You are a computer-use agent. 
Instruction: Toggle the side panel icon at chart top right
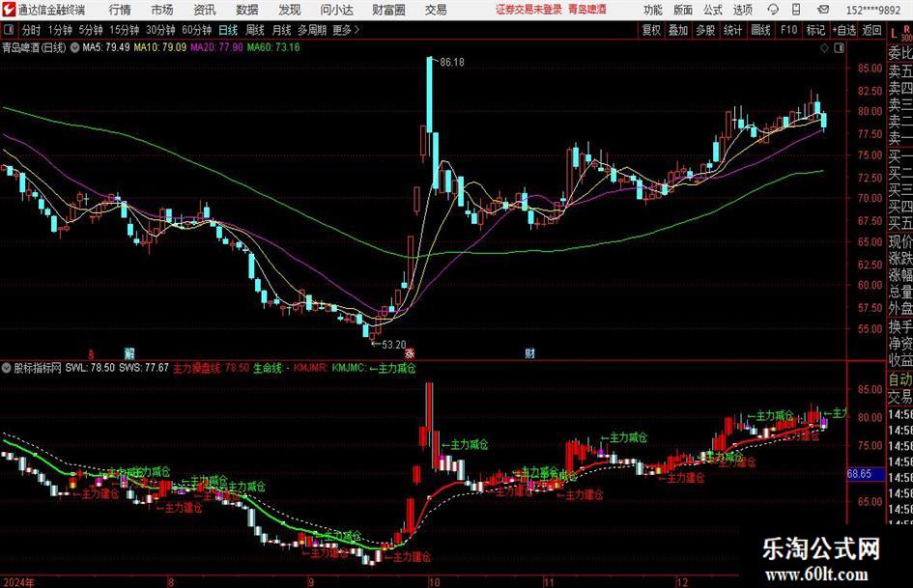pyautogui.click(x=839, y=48)
